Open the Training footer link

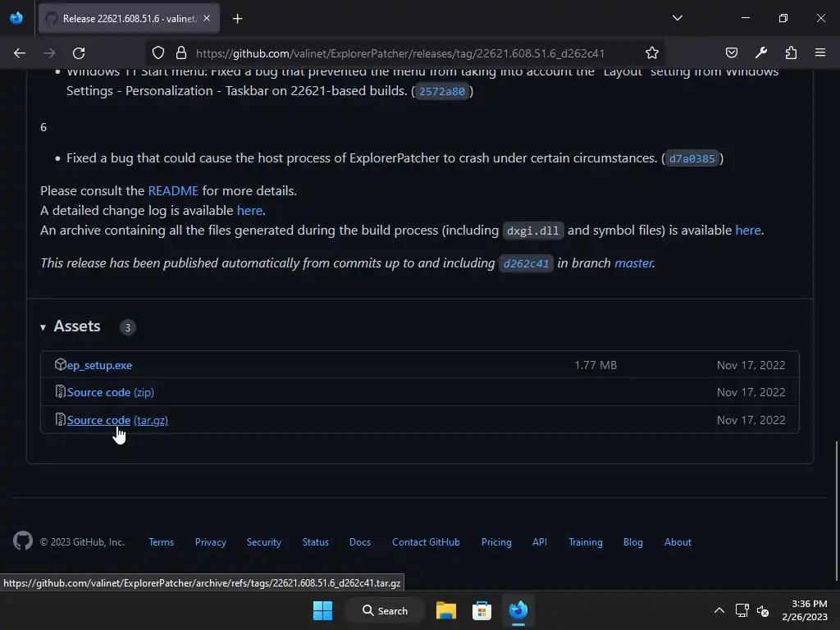pyautogui.click(x=586, y=542)
